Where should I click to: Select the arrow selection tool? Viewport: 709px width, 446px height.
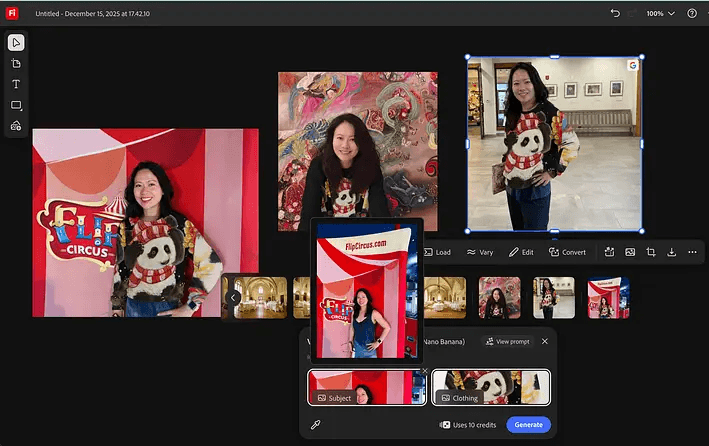coord(16,43)
